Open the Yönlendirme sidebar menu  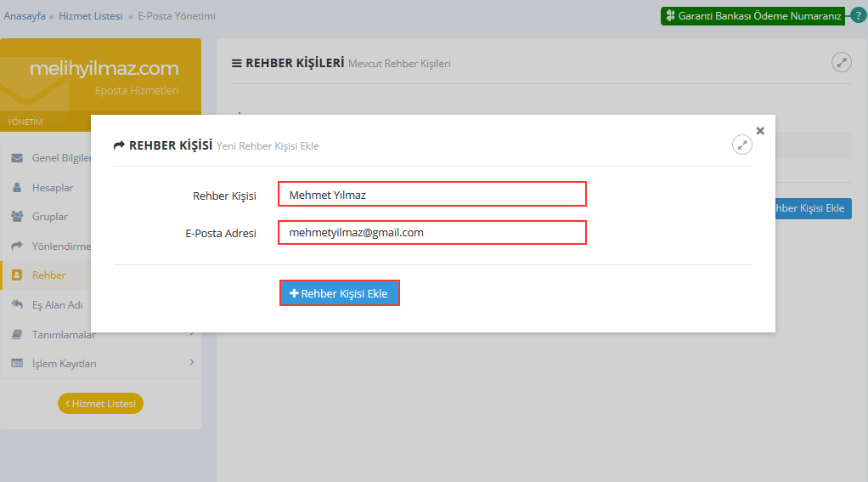[x=60, y=246]
